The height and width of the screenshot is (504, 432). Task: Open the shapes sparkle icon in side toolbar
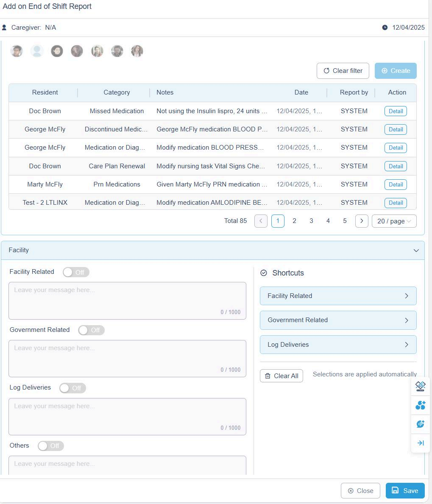click(x=420, y=405)
